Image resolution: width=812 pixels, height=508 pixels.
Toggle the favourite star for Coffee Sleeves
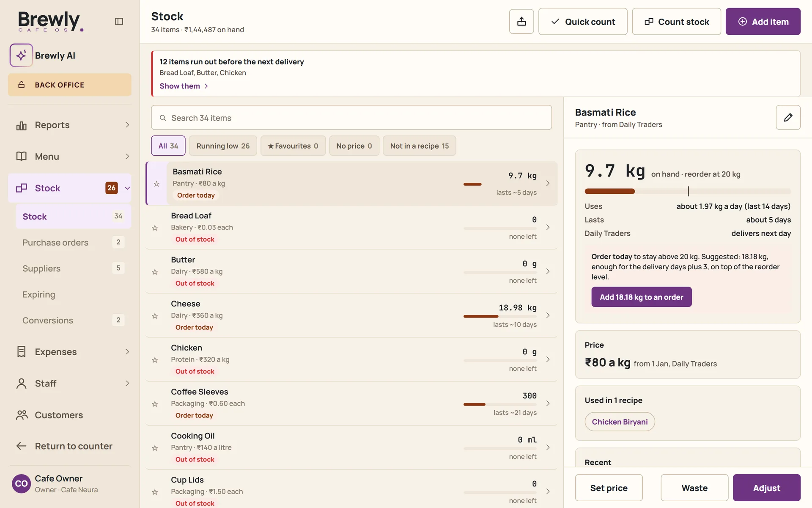pyautogui.click(x=155, y=404)
